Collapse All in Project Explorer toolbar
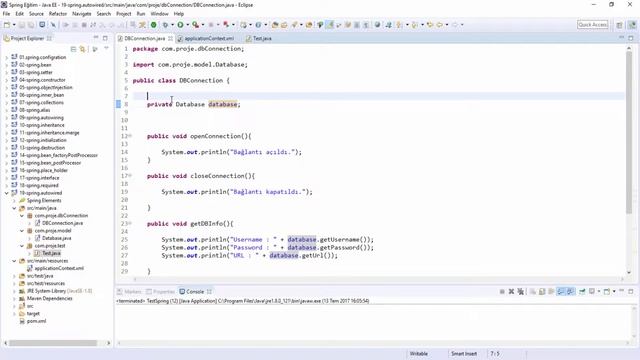640x360 pixels. click(x=73, y=49)
